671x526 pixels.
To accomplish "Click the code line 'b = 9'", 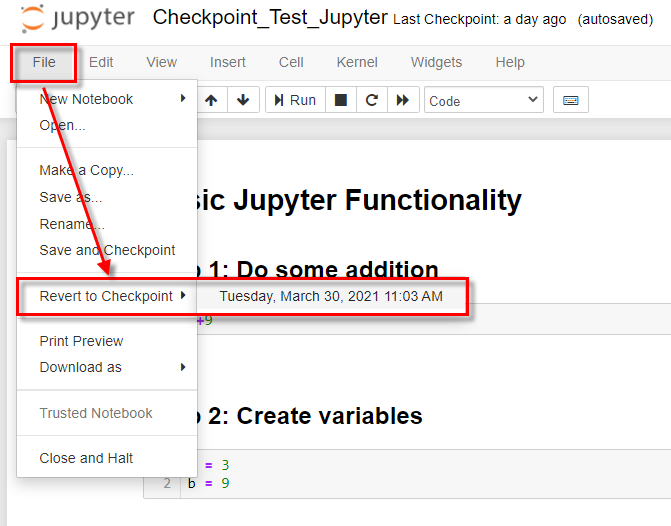I will (208, 483).
